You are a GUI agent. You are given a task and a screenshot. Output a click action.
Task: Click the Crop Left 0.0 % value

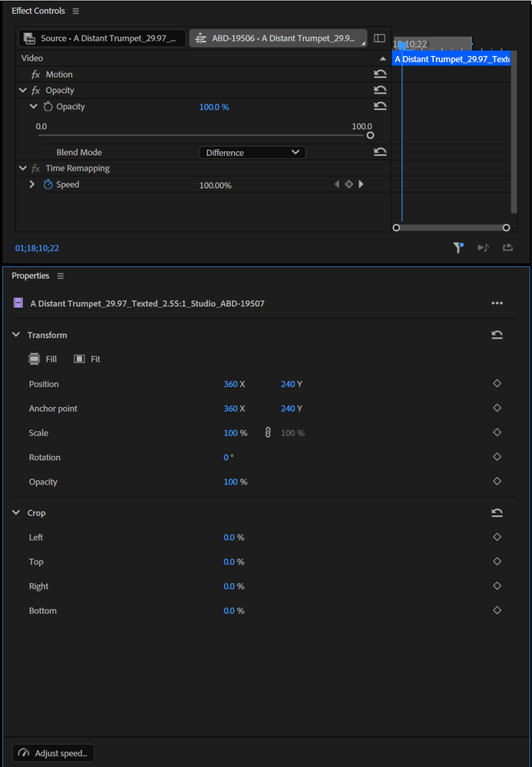(233, 537)
